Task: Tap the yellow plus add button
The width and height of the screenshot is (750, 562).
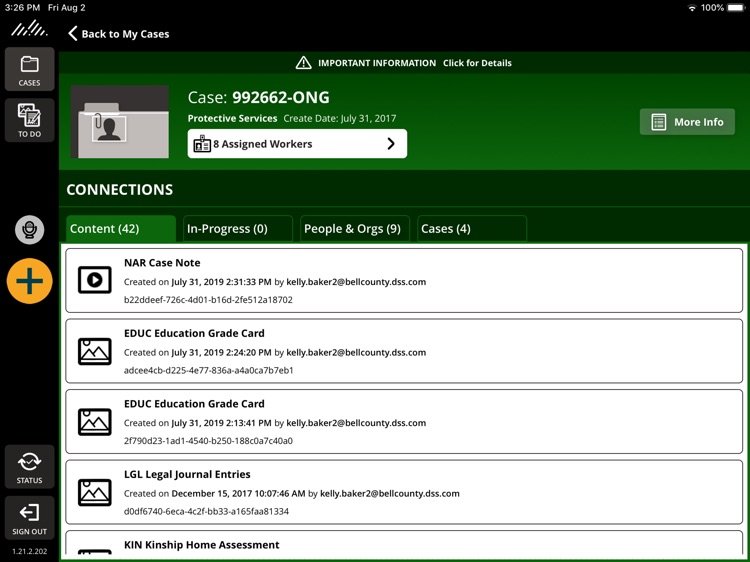Action: (30, 281)
